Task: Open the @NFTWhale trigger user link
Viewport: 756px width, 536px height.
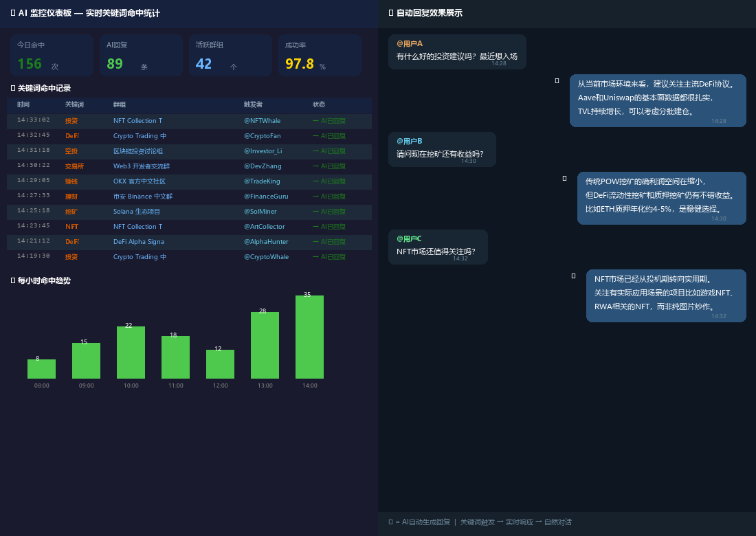Action: (x=262, y=121)
